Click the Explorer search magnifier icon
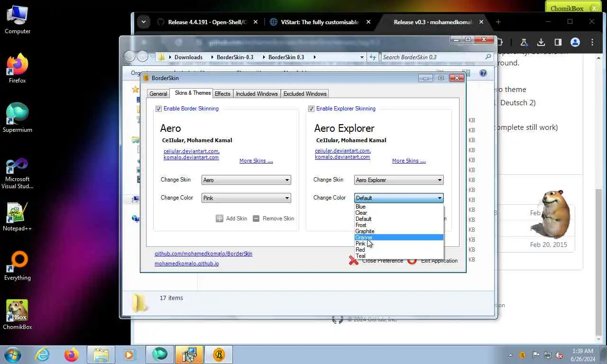 tap(488, 57)
